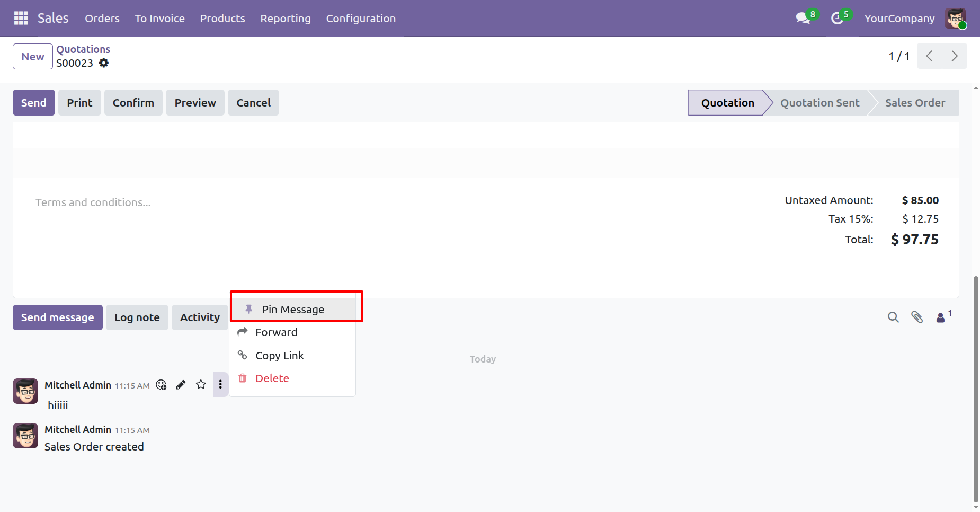Toggle the three-dot menu on hiiiii message
This screenshot has width=980, height=512.
click(x=220, y=385)
